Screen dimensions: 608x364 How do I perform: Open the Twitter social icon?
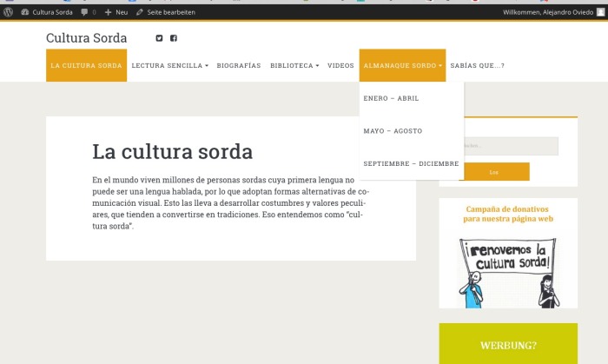click(x=159, y=38)
